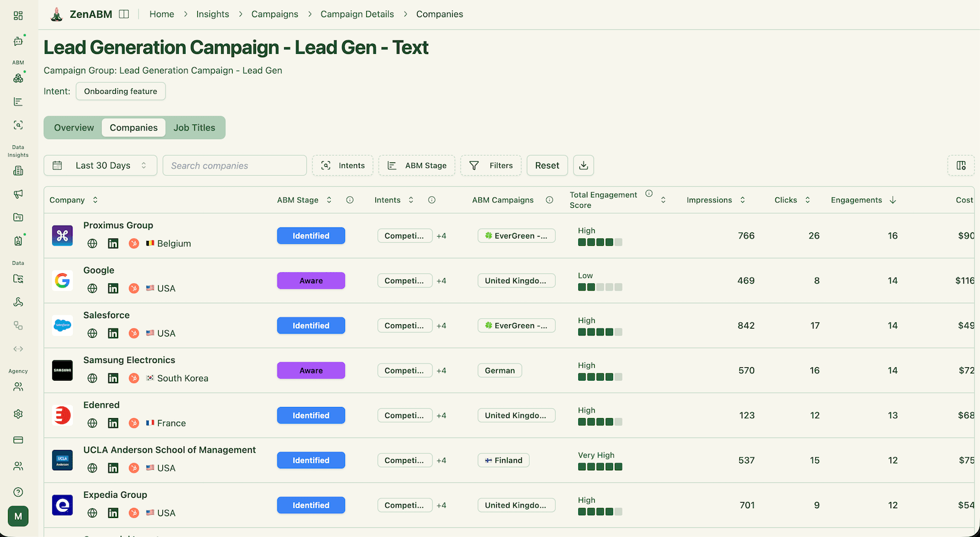Open Google's HubSpot icon

click(134, 288)
